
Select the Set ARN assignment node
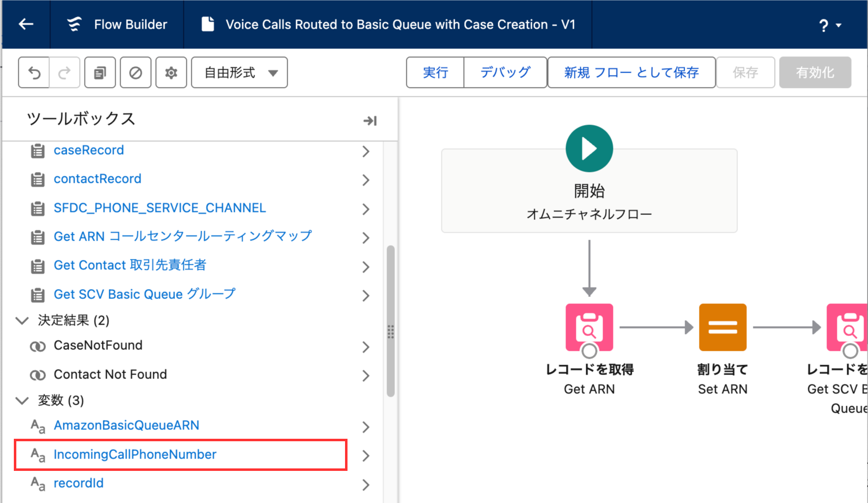pos(722,327)
